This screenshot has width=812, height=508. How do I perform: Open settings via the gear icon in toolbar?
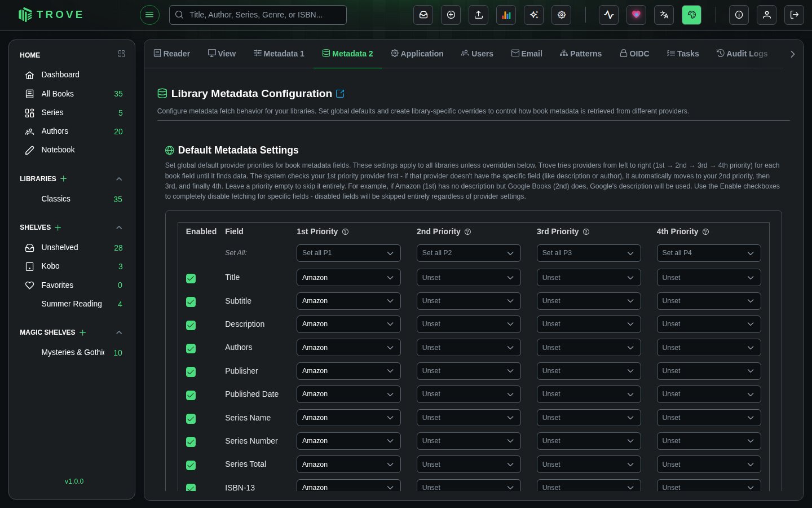pos(562,15)
